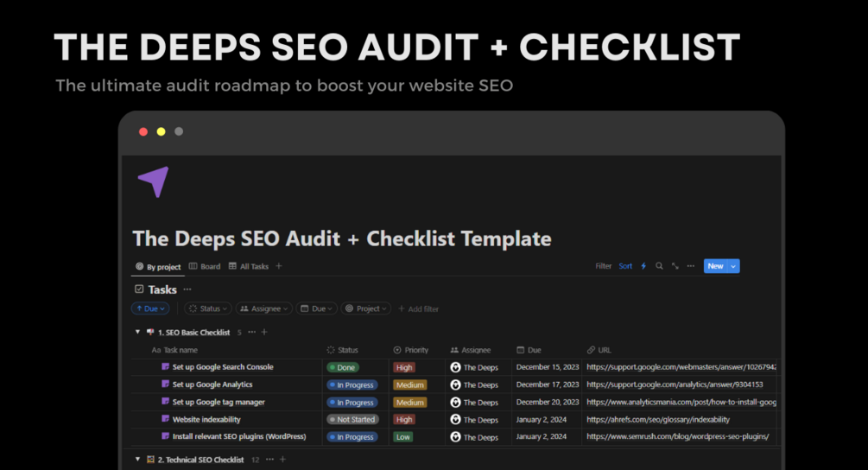Click the page title The Deeps SEO Audit
Viewport: 868px width, 470px height.
pyautogui.click(x=341, y=238)
